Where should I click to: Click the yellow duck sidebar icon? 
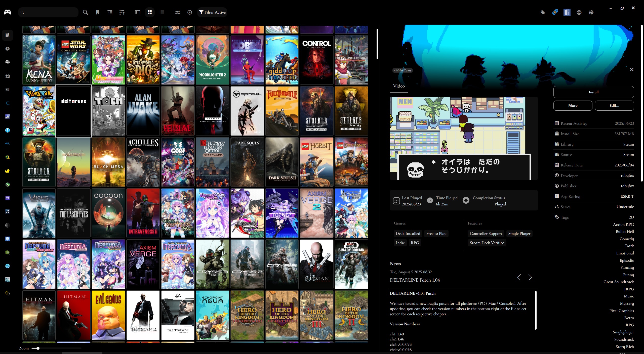point(8,171)
